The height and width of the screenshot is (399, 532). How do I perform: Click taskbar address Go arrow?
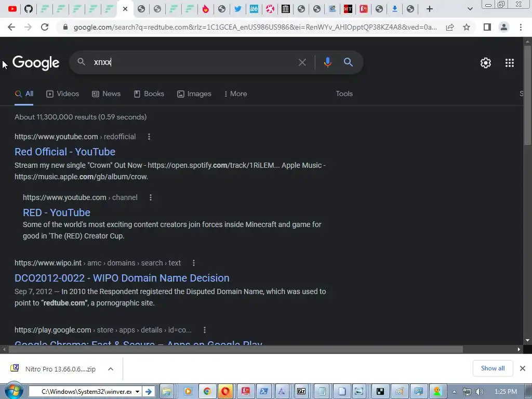click(x=149, y=392)
